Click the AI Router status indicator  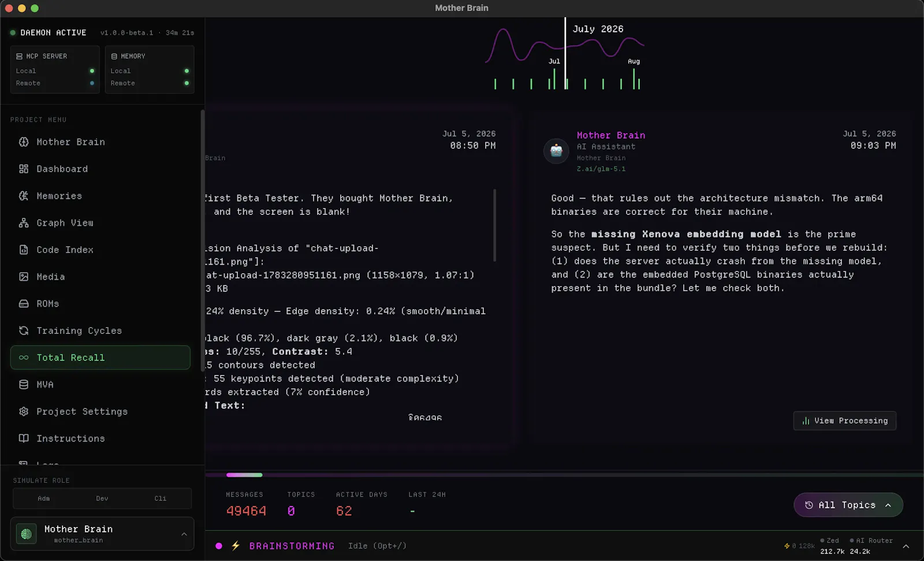pyautogui.click(x=871, y=541)
